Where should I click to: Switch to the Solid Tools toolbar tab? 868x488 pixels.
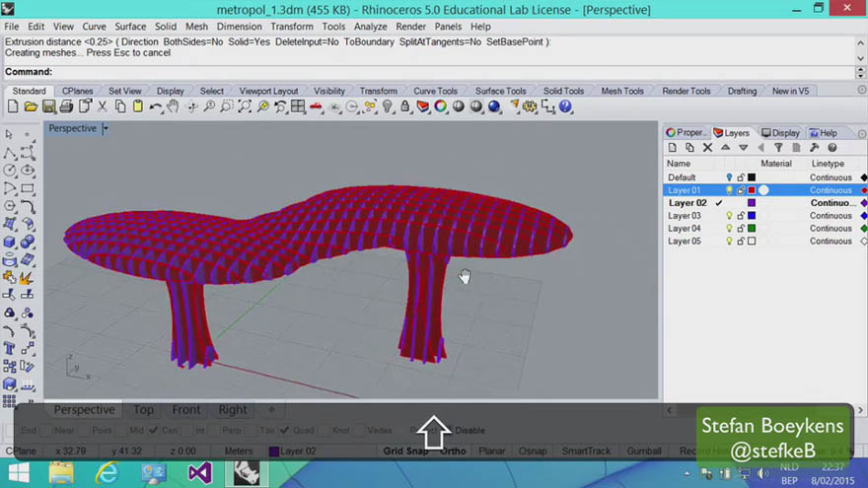563,91
